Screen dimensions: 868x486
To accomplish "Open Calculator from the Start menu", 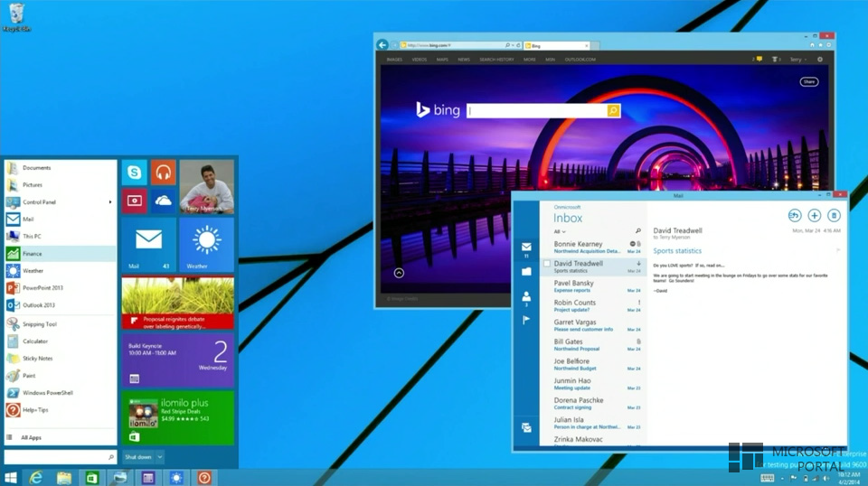I will [61, 341].
